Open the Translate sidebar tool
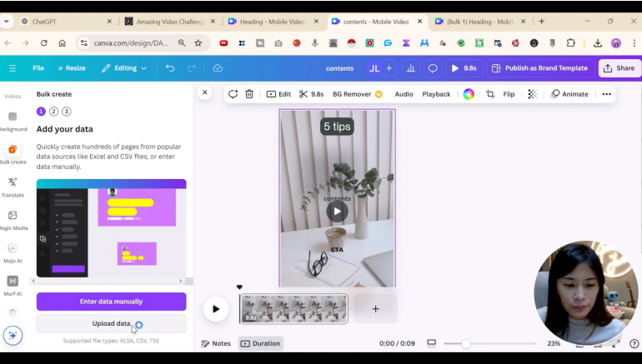This screenshot has width=642, height=364. click(x=13, y=187)
